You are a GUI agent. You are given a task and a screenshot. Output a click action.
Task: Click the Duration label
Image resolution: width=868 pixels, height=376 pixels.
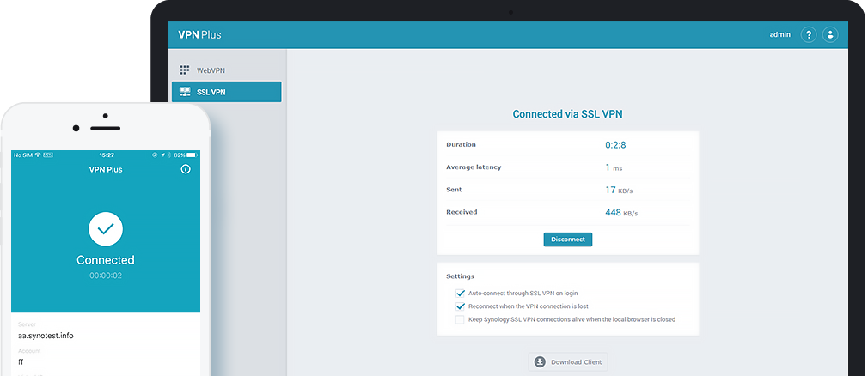tap(462, 145)
